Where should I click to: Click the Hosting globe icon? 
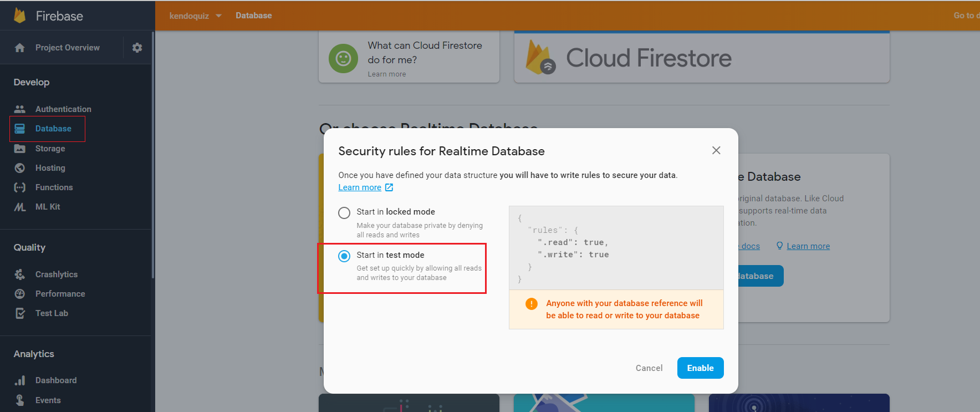point(20,168)
